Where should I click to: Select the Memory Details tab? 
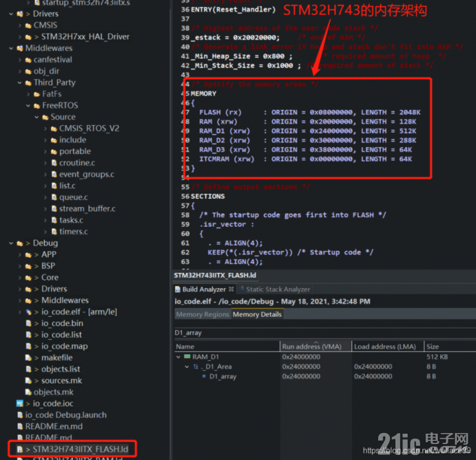[257, 314]
